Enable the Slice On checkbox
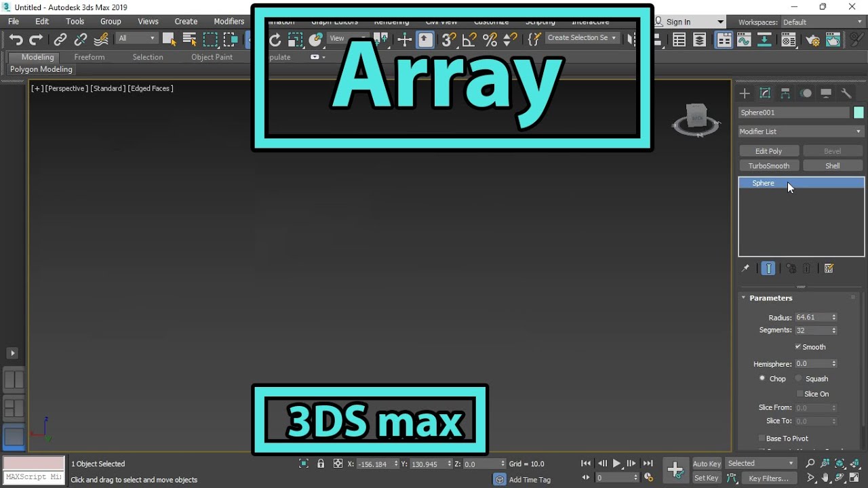Image resolution: width=868 pixels, height=488 pixels. (x=800, y=394)
